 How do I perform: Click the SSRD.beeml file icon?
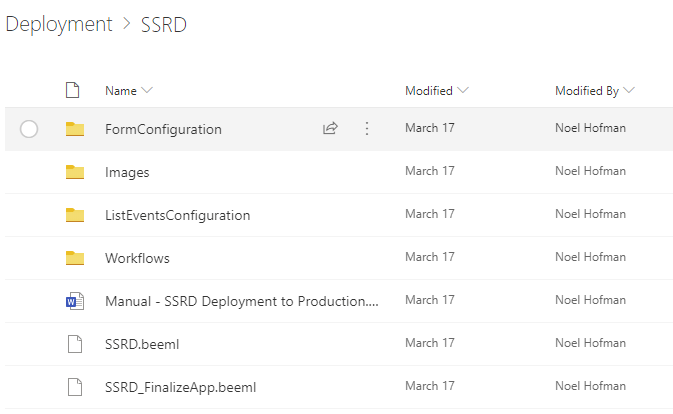click(75, 344)
